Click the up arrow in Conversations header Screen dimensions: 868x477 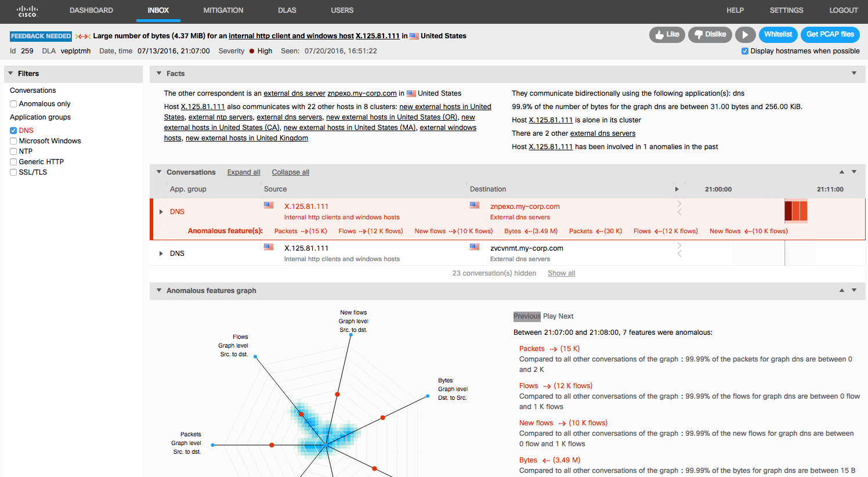(841, 172)
